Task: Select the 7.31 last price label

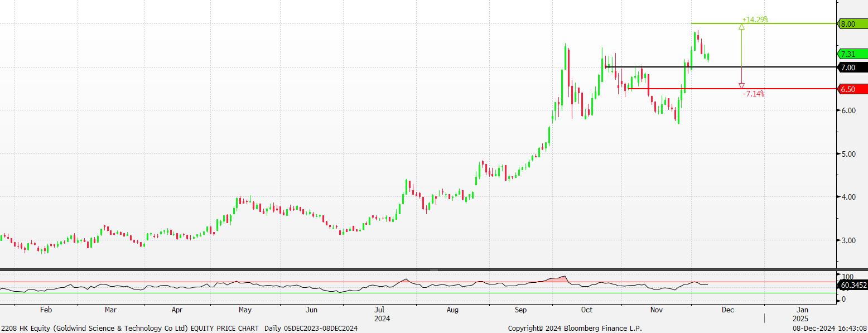Action: tap(853, 54)
